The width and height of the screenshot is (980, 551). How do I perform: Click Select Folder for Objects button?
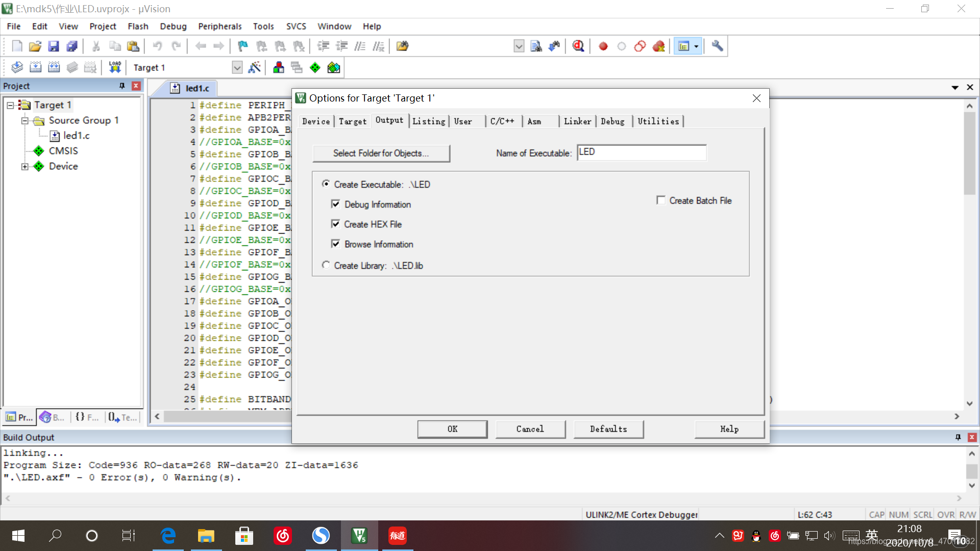tap(381, 153)
